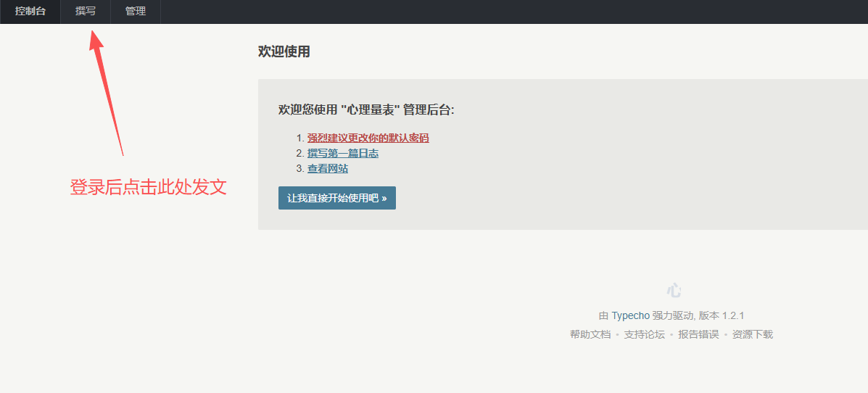Viewport: 868px width, 393px height.
Task: Open the 资源下载 footer link
Action: (x=752, y=334)
